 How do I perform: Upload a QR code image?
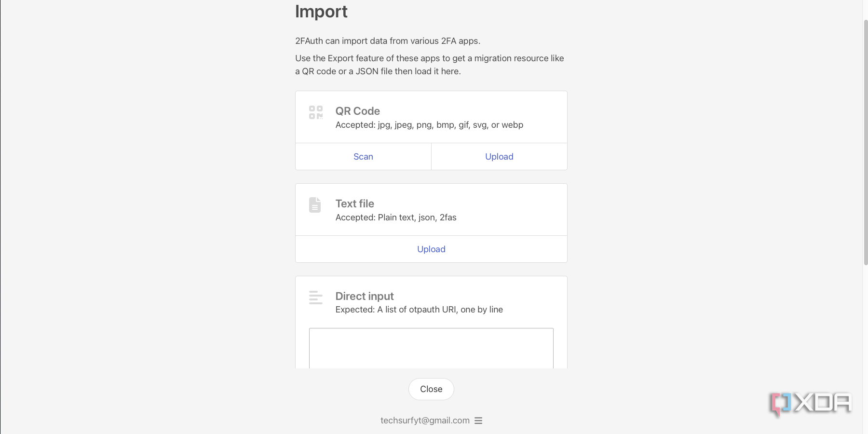click(499, 157)
